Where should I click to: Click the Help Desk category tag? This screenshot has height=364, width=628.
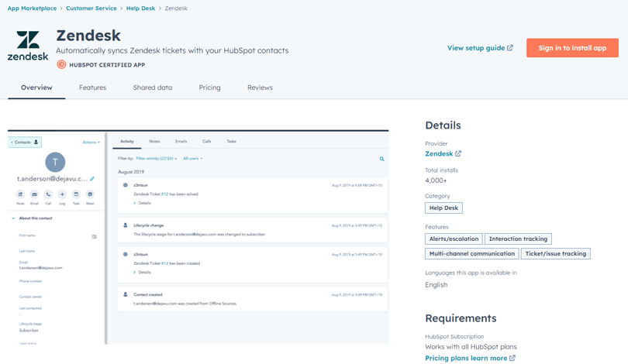[443, 208]
